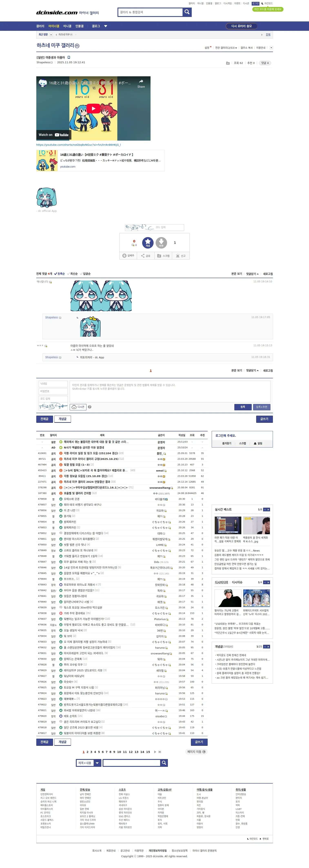Expand the small arrow box after 이용안내

(271, 48)
